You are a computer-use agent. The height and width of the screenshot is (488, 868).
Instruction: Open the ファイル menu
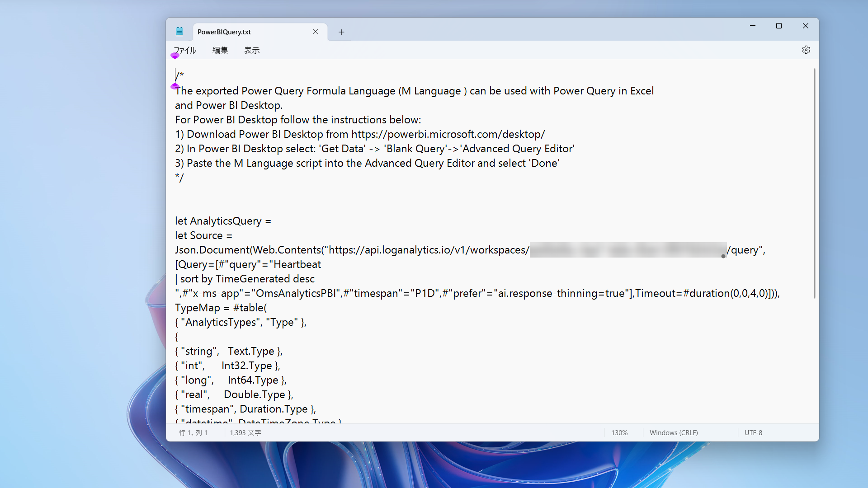click(185, 50)
